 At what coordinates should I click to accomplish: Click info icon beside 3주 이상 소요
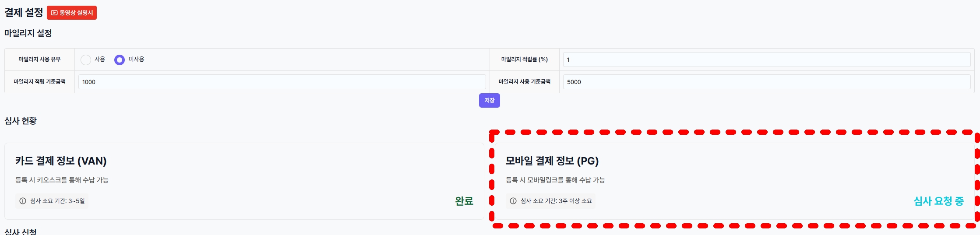[x=513, y=201]
